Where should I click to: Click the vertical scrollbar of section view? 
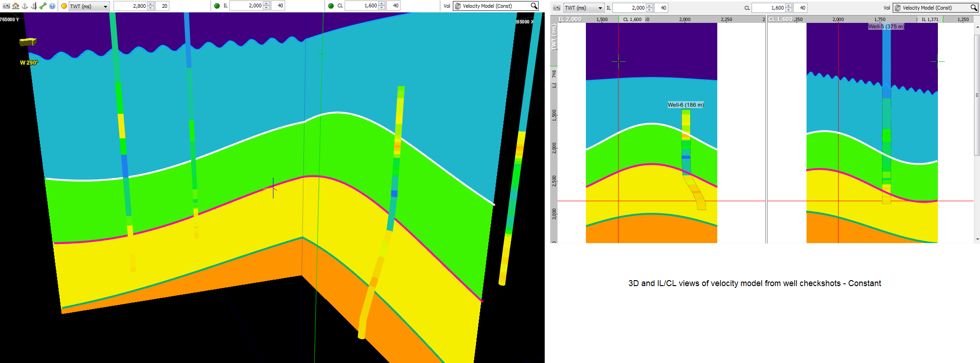(977, 133)
